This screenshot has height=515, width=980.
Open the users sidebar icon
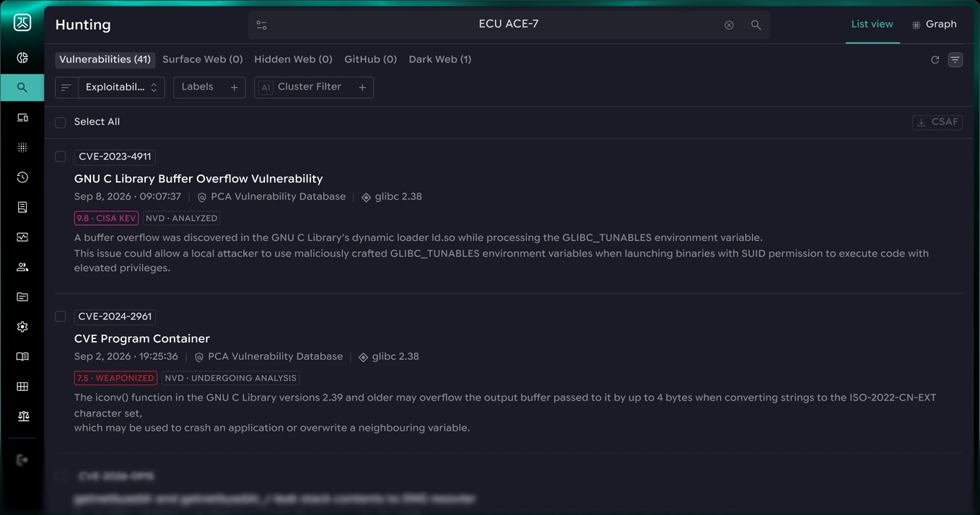pos(22,267)
